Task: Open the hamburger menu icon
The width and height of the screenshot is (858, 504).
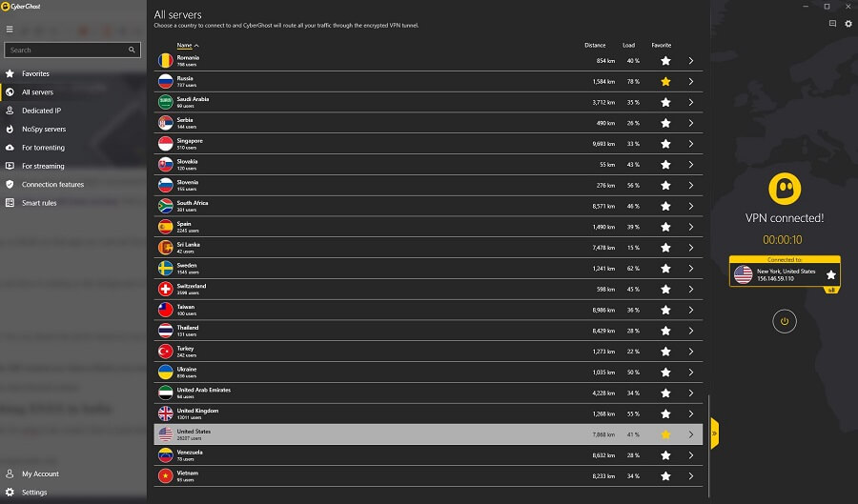Action: (10, 29)
